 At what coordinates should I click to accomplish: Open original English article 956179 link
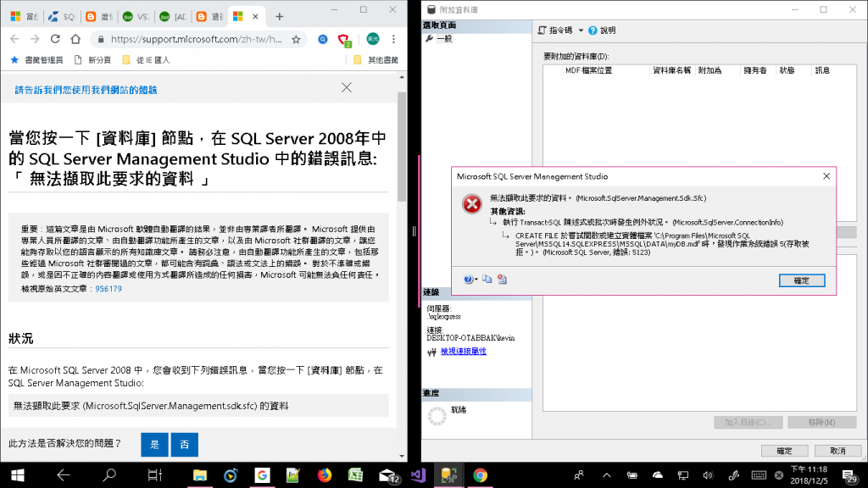[x=108, y=289]
